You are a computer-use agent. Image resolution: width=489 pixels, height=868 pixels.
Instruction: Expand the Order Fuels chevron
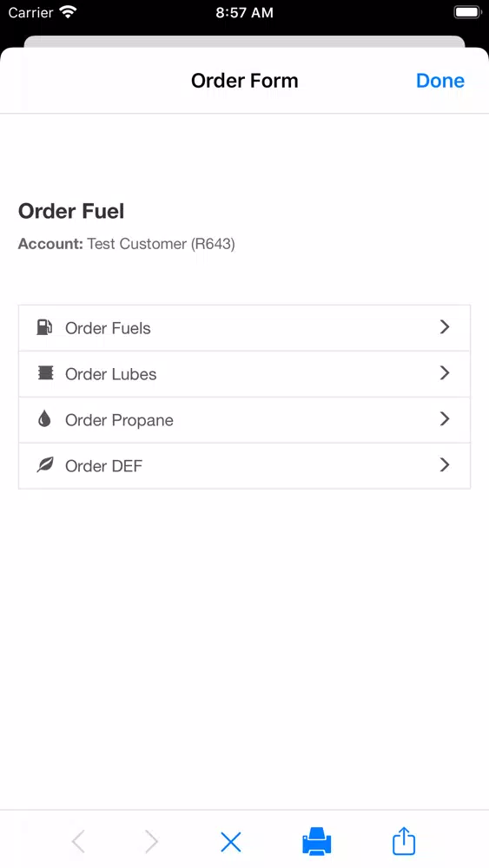click(444, 326)
